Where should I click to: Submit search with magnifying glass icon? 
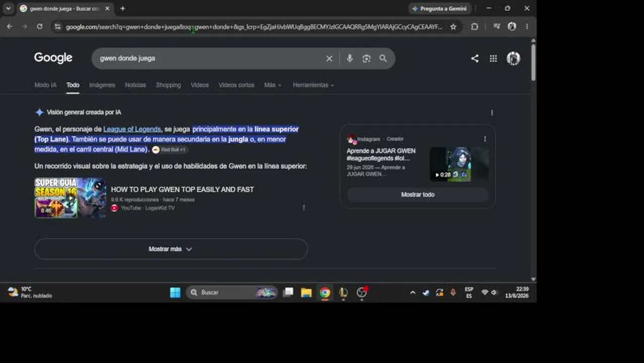(x=383, y=58)
